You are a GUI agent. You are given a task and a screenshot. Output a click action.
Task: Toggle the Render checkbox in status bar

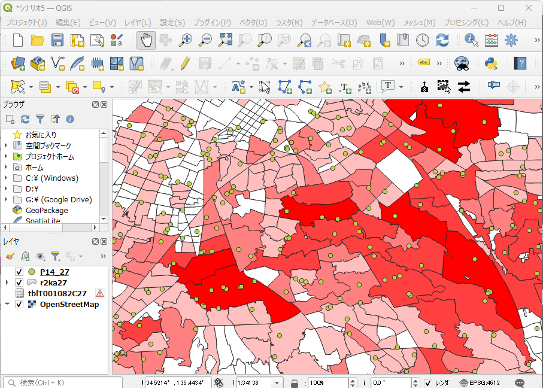tap(428, 382)
